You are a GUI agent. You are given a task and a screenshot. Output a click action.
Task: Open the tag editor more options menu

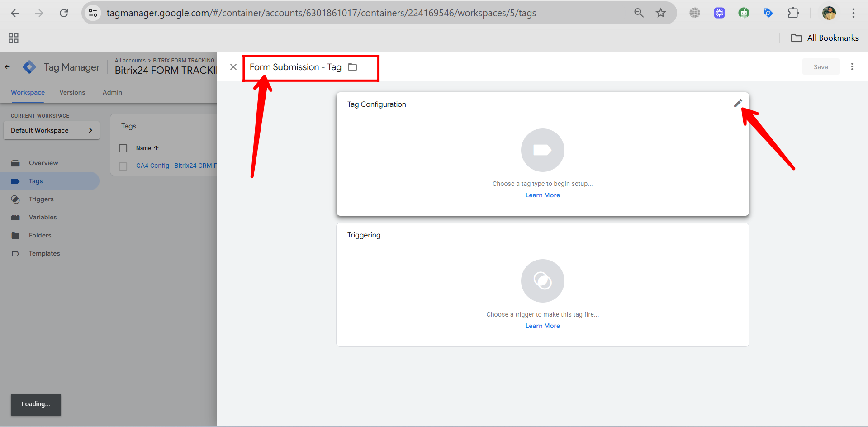[x=852, y=67]
